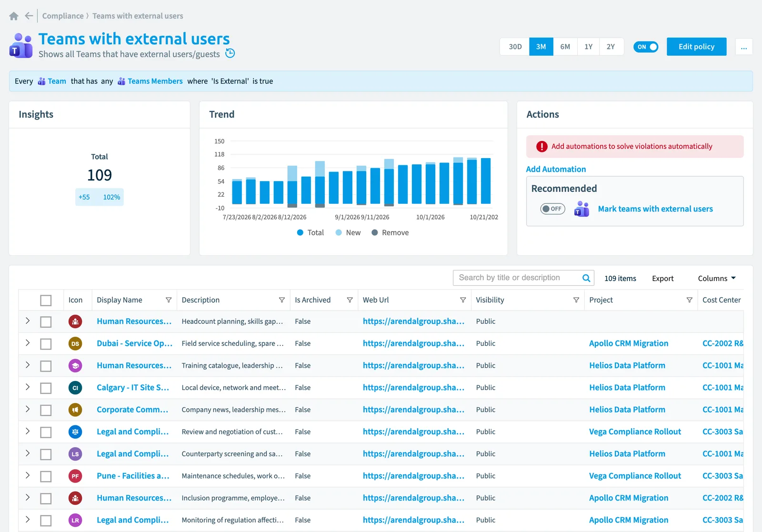Open the Project column filter
762x532 pixels.
pyautogui.click(x=689, y=300)
